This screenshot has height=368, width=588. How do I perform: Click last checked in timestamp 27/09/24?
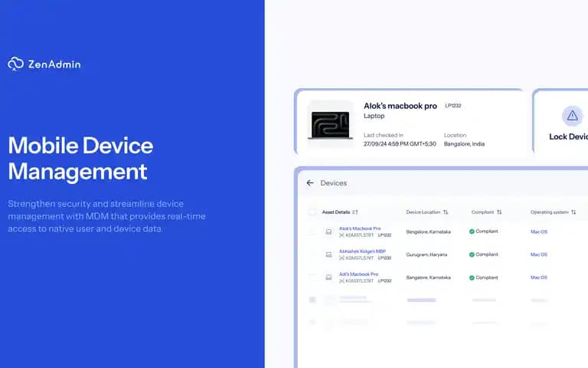[x=400, y=144]
